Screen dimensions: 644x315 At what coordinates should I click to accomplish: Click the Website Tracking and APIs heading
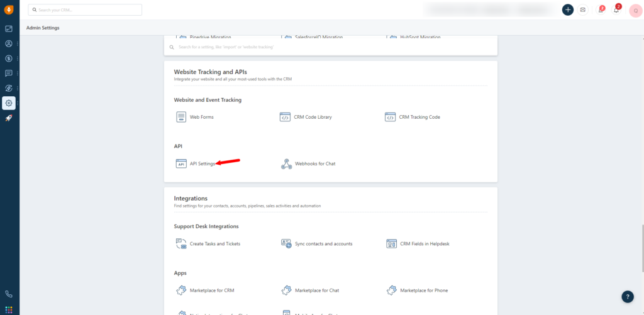pos(210,72)
